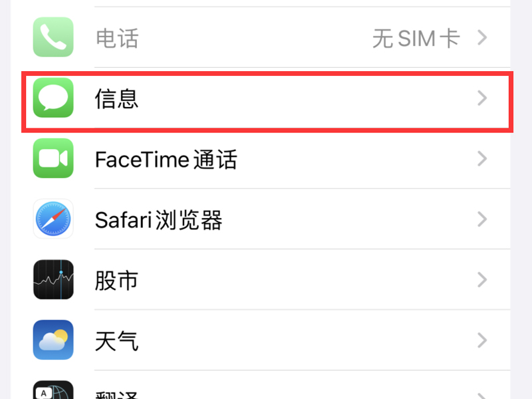Tap the Safari compass icon
532x399 pixels.
pyautogui.click(x=53, y=219)
